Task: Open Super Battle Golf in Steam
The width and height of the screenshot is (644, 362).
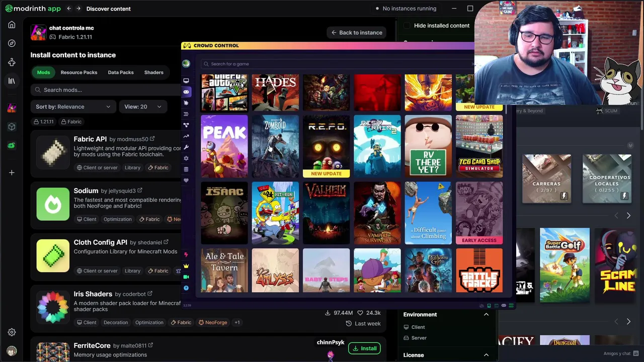Action: [565, 265]
